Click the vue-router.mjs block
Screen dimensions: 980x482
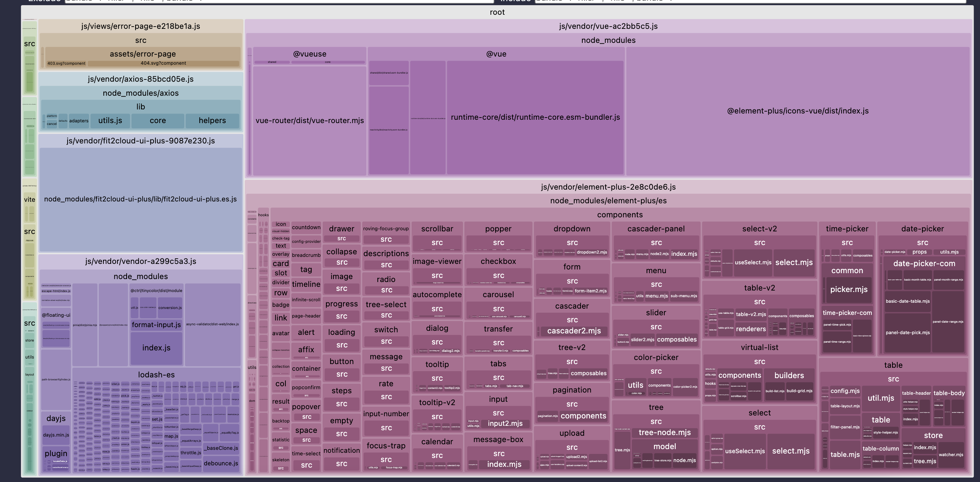[309, 121]
